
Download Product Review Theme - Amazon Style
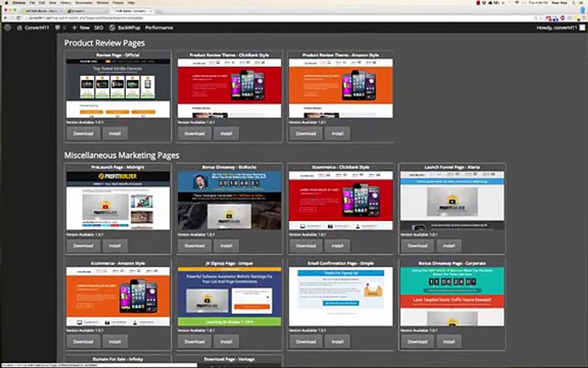[x=306, y=133]
